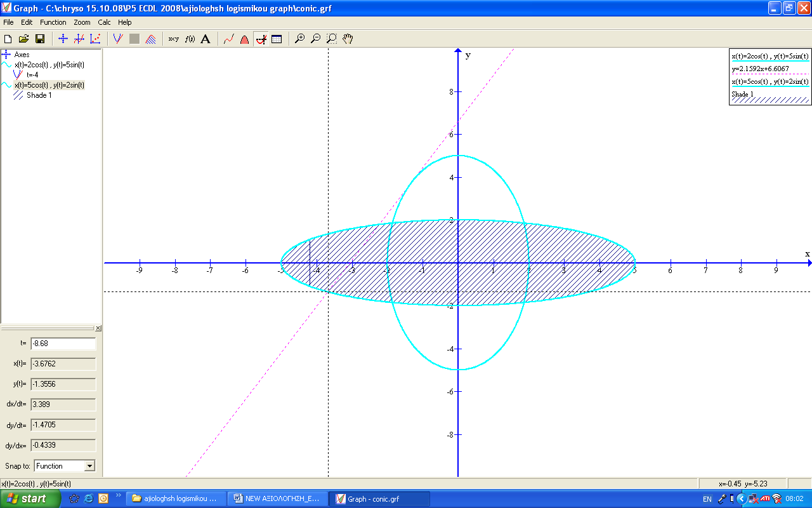Screen dimensions: 812x508
Task: Click the status bar coordinates x=-0.45 y=-5.23
Action: point(743,484)
